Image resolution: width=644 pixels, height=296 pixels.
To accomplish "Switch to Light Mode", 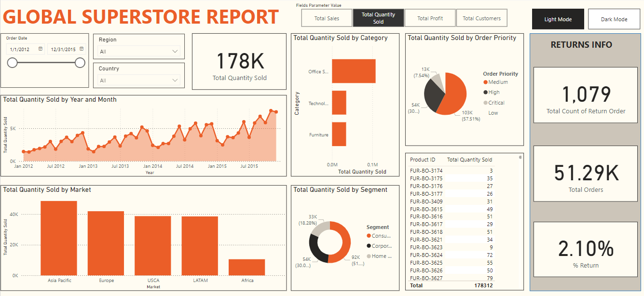I will 558,19.
